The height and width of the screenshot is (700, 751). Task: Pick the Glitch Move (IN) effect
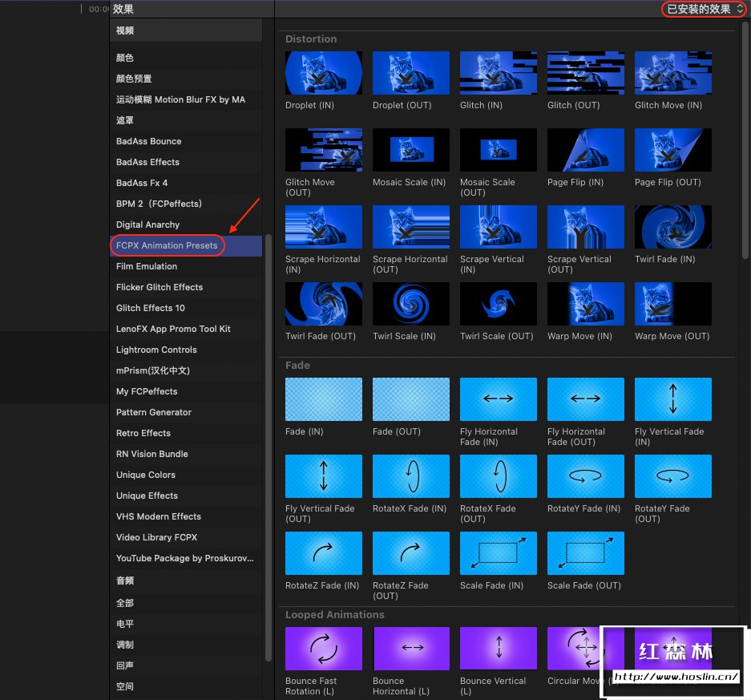(673, 73)
